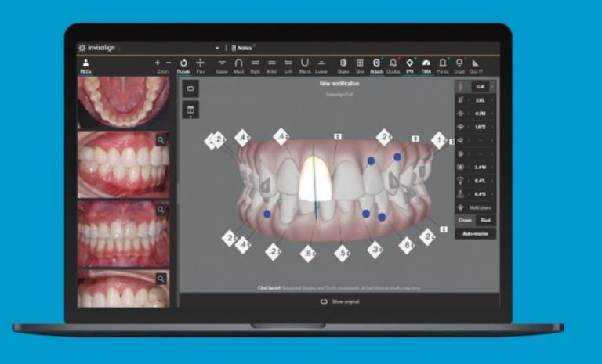Click the occlusal plane ruler icon
This screenshot has height=364, width=602.
476,66
